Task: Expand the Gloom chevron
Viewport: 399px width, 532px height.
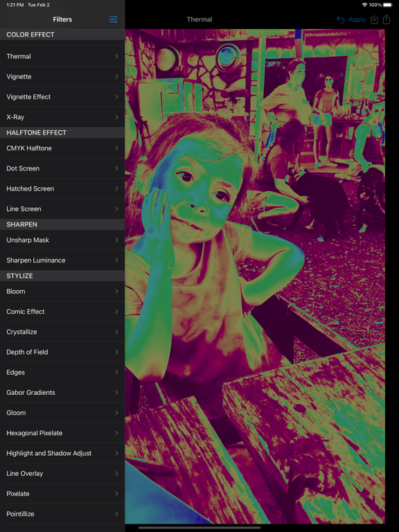Action: (x=116, y=413)
